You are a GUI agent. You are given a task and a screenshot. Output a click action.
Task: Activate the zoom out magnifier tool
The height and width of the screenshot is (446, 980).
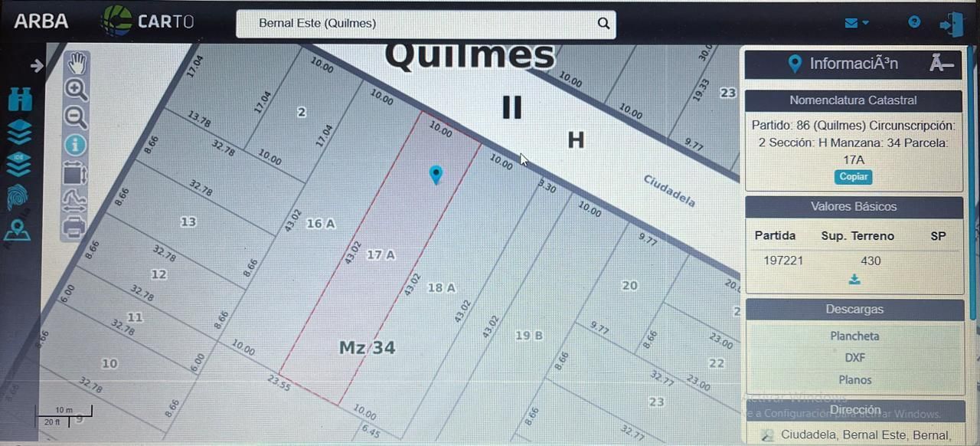76,117
